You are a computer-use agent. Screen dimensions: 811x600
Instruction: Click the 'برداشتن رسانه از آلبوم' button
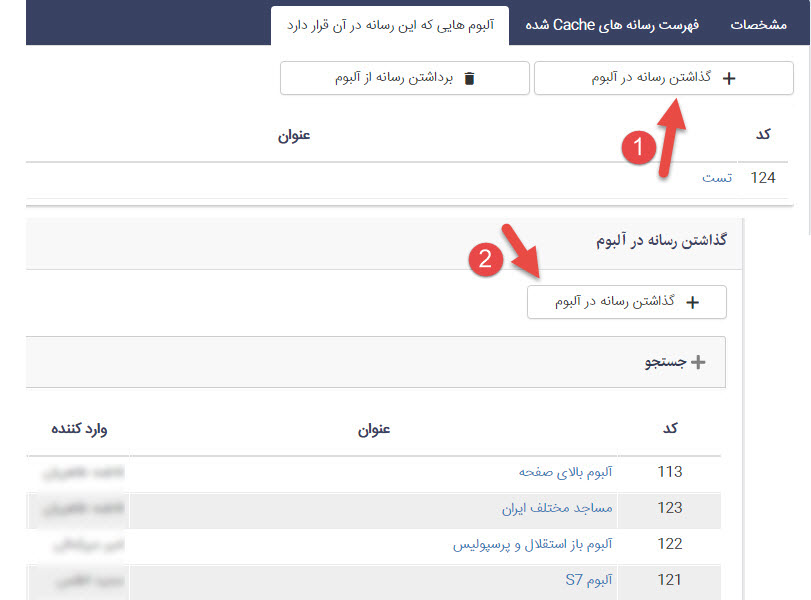(x=403, y=78)
